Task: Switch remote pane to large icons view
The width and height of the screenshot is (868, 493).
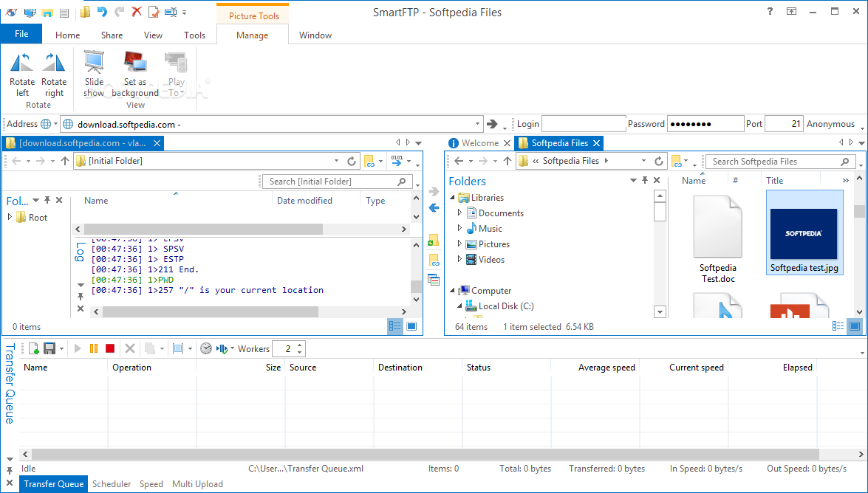Action: point(411,326)
